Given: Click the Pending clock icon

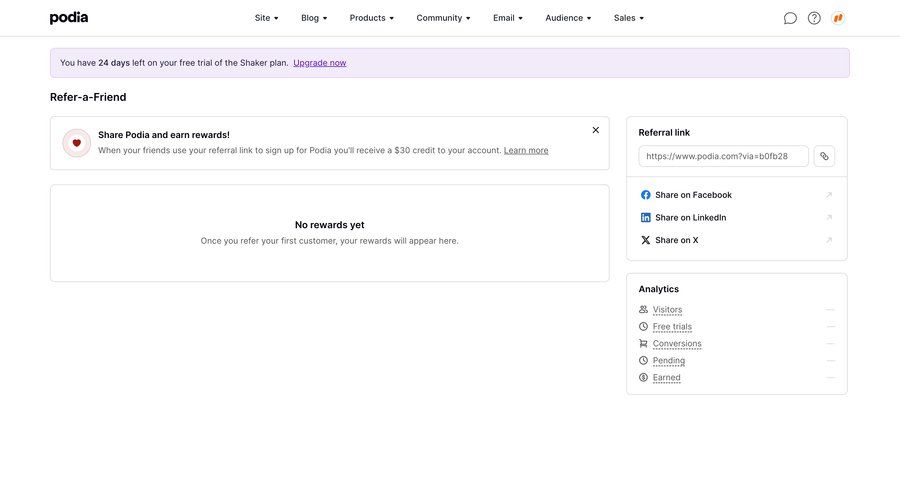Looking at the screenshot, I should coord(643,361).
